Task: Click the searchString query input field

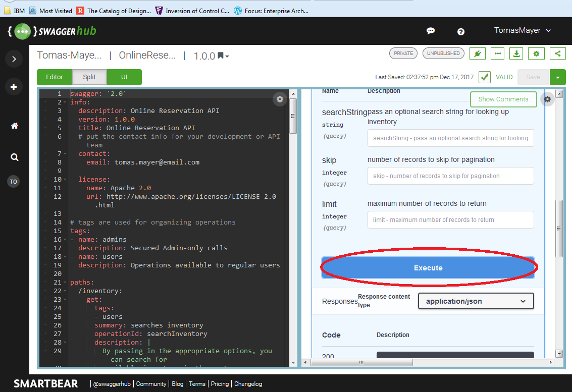Action: point(450,138)
